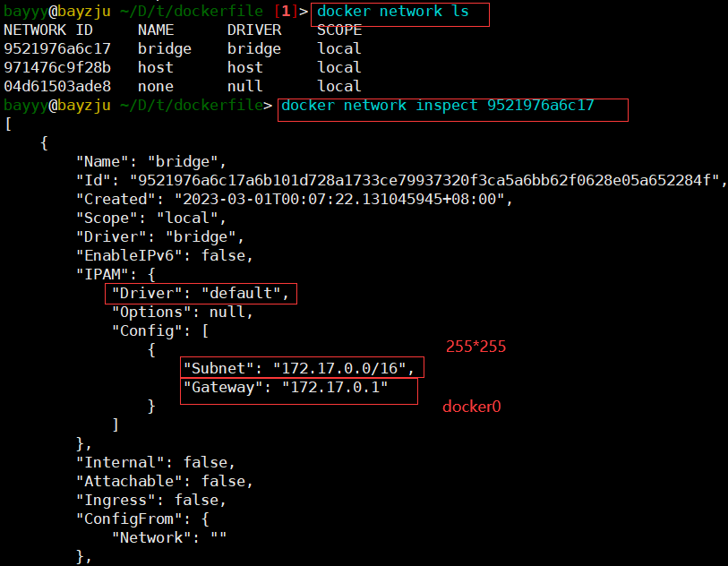This screenshot has height=566, width=728.
Task: Click the Subnet value 172.17.0.0/16
Action: point(344,368)
